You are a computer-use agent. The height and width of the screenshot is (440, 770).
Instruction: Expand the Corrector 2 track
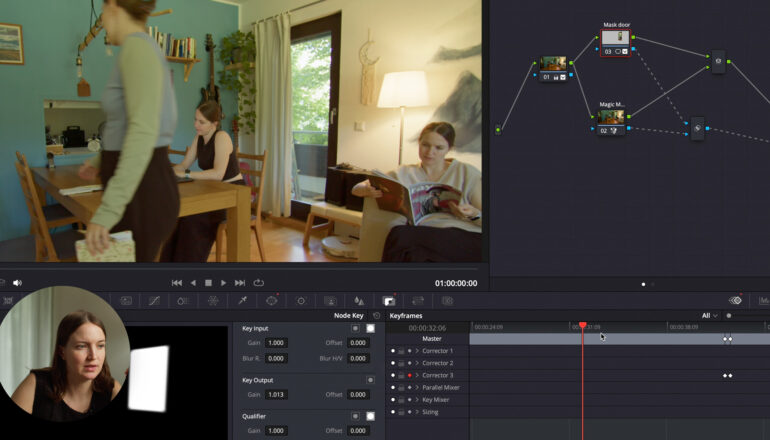[417, 363]
